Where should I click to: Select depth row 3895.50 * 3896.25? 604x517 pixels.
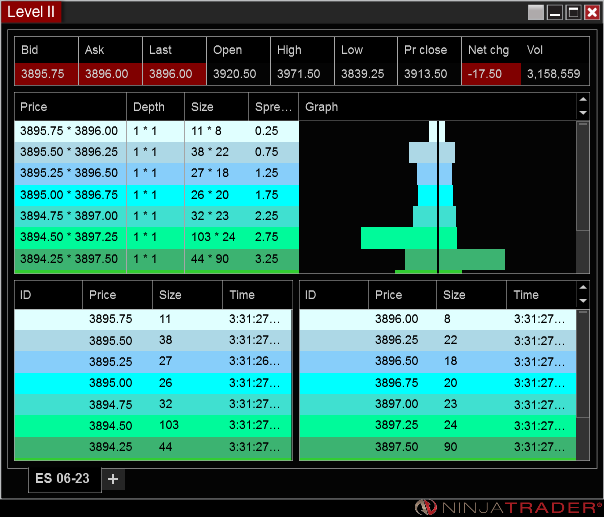click(156, 152)
